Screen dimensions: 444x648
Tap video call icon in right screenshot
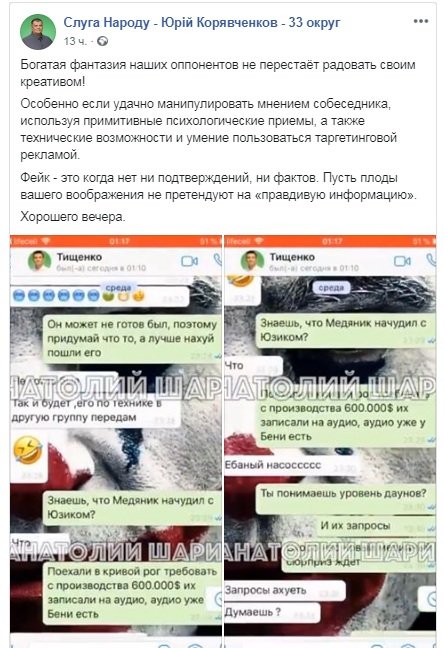tap(402, 261)
